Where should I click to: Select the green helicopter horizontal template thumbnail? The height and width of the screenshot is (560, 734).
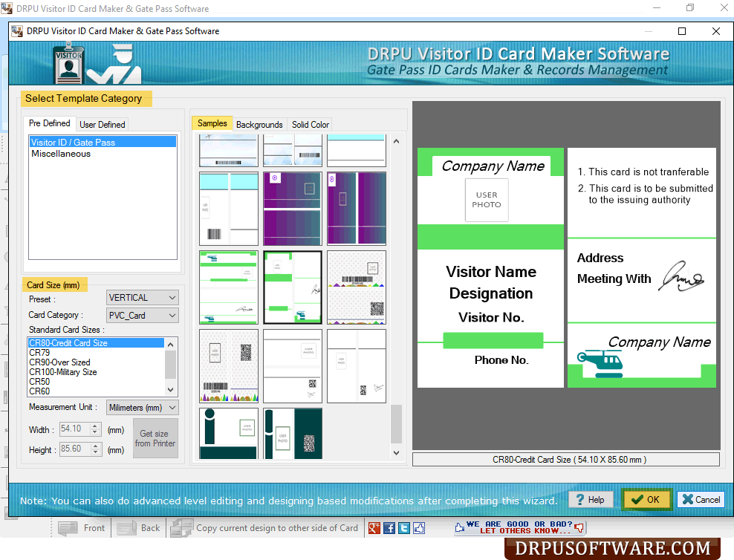[x=228, y=287]
